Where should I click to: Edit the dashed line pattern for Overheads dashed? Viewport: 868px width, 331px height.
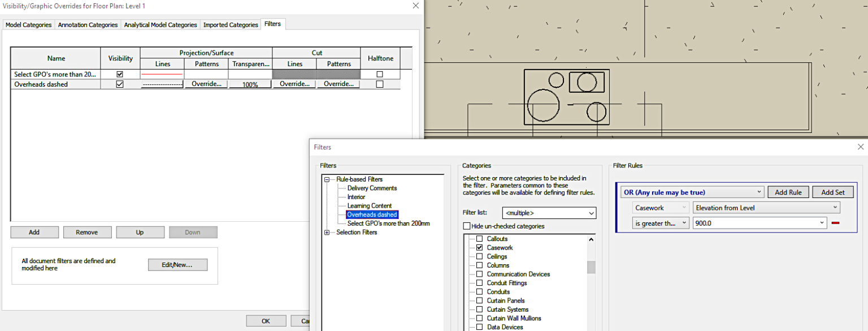(x=162, y=84)
